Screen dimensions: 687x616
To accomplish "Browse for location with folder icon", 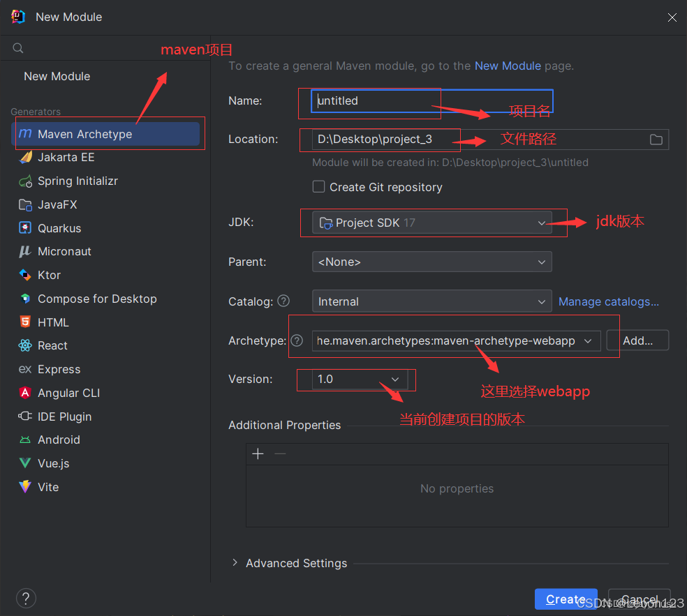I will click(656, 140).
